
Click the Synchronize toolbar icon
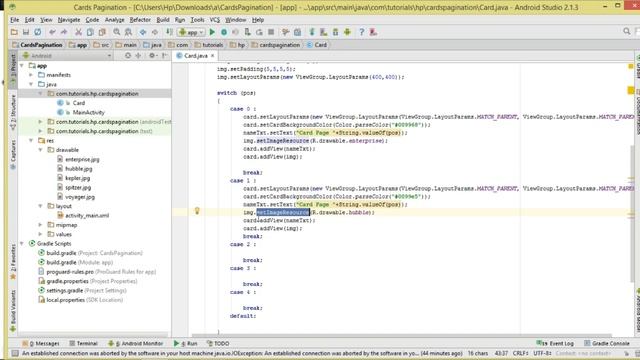point(38,32)
